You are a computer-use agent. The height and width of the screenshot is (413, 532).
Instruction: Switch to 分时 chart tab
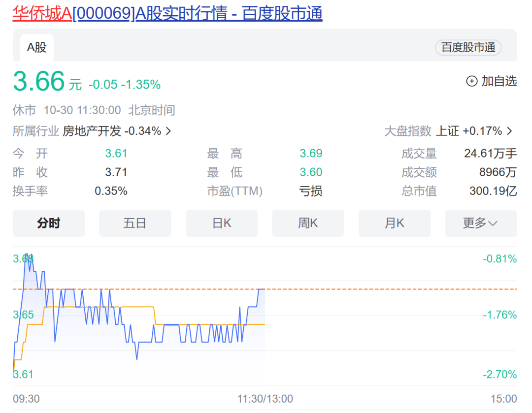point(48,223)
